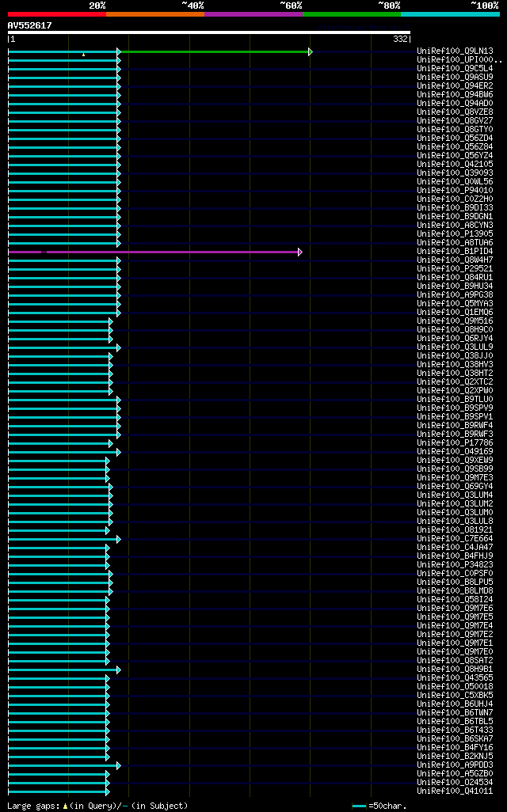
Task: Select hit label UniRef100_B6T433
Action: click(456, 730)
